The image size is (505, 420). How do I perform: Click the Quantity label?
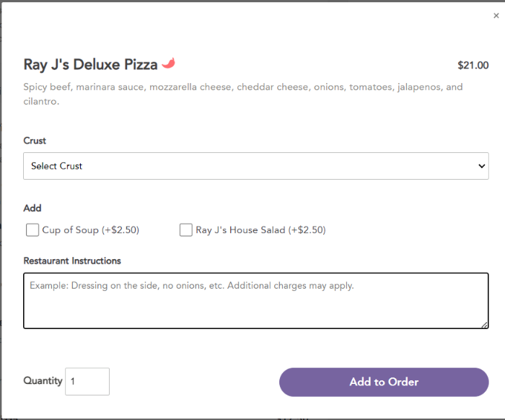click(x=43, y=381)
